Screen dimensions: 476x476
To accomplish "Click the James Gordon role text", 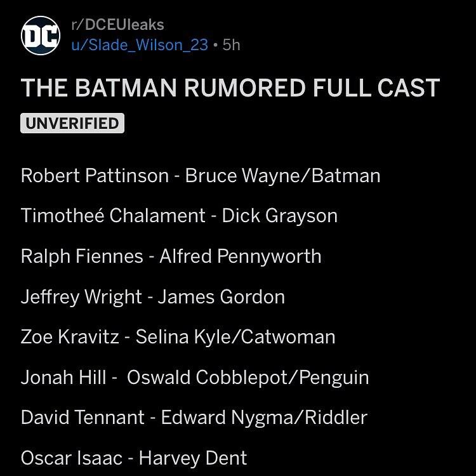I will (221, 297).
